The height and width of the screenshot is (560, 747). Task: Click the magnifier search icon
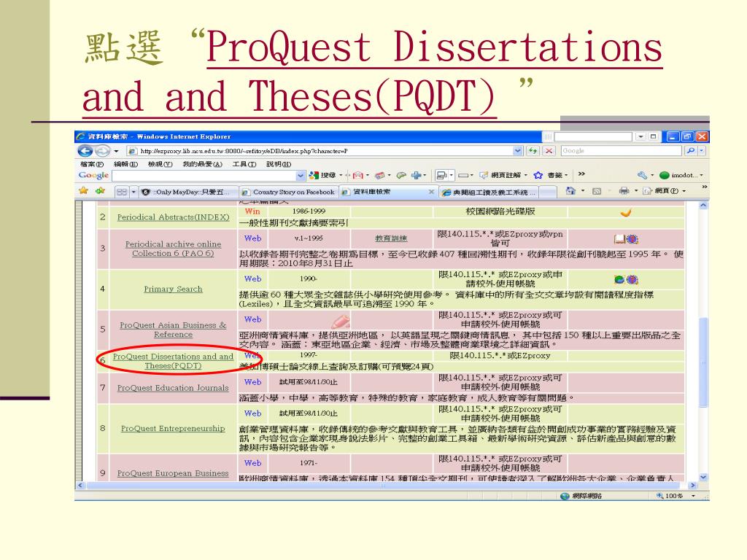690,150
